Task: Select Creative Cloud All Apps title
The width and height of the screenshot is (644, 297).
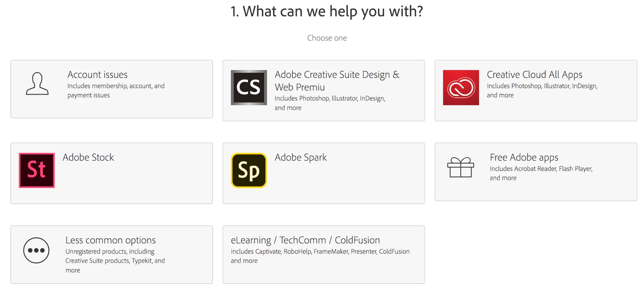Action: pos(534,74)
